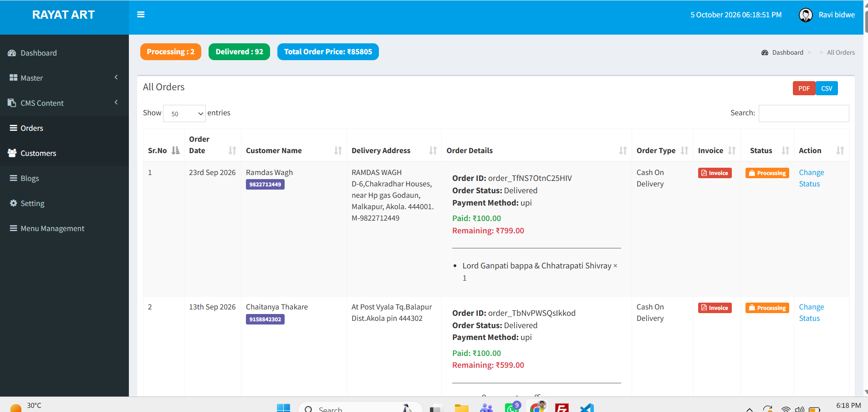
Task: Sort by Action column icon
Action: (840, 150)
